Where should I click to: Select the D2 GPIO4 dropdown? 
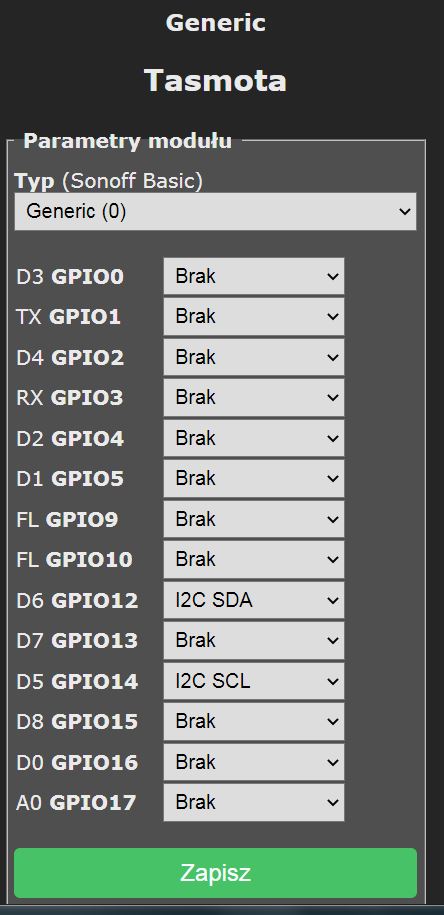coord(254,438)
